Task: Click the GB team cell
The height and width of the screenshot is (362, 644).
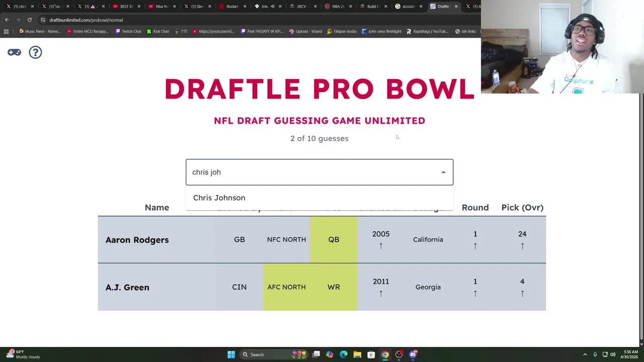Action: pyautogui.click(x=239, y=239)
